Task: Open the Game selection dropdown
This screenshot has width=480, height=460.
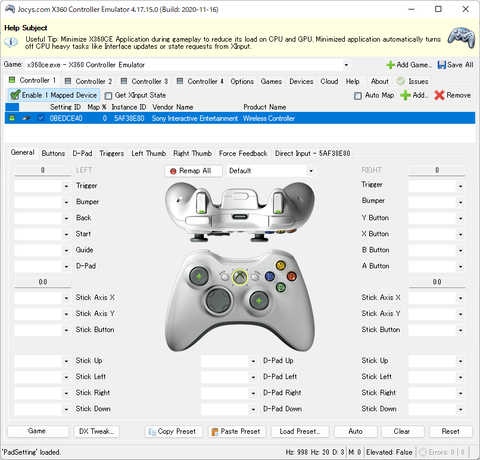Action: 346,65
